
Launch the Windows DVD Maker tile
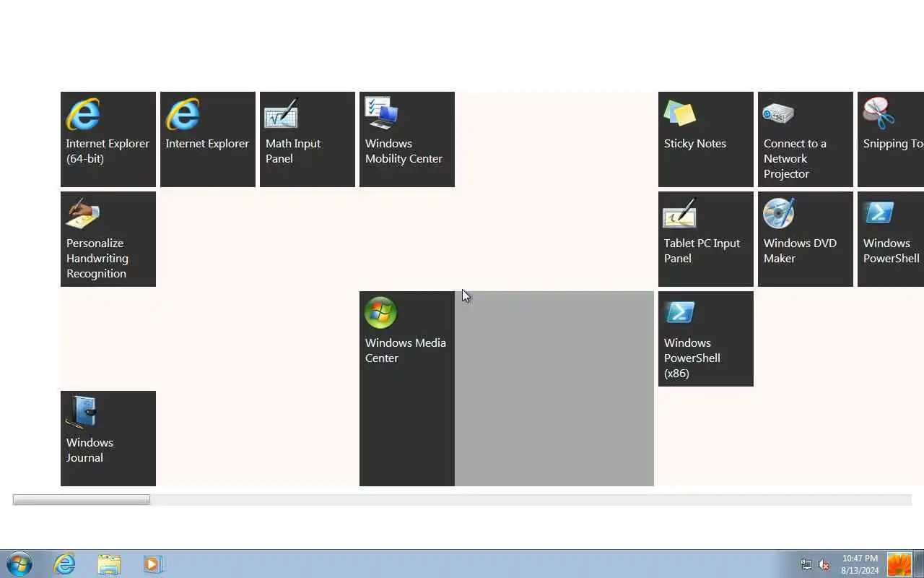coord(806,239)
